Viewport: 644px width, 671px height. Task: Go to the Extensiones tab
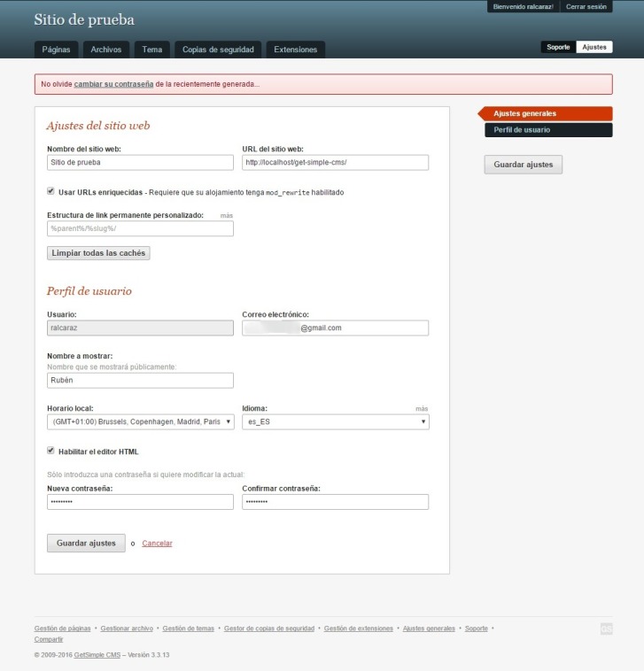click(295, 50)
